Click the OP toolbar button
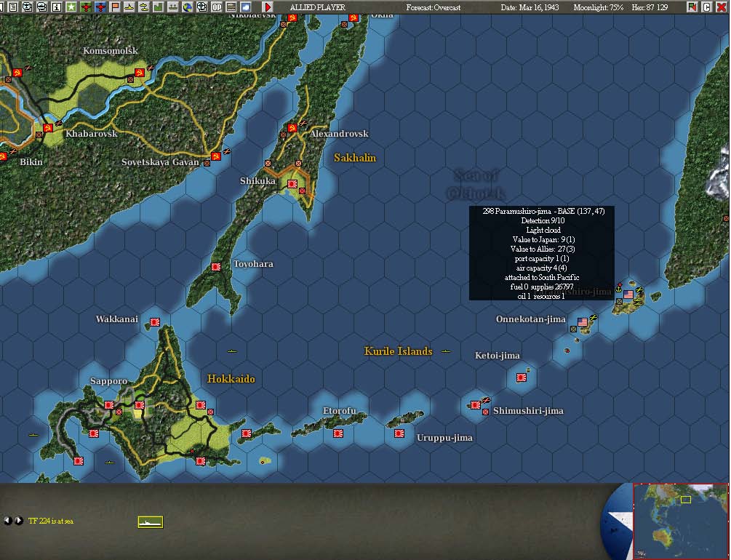 click(x=216, y=7)
